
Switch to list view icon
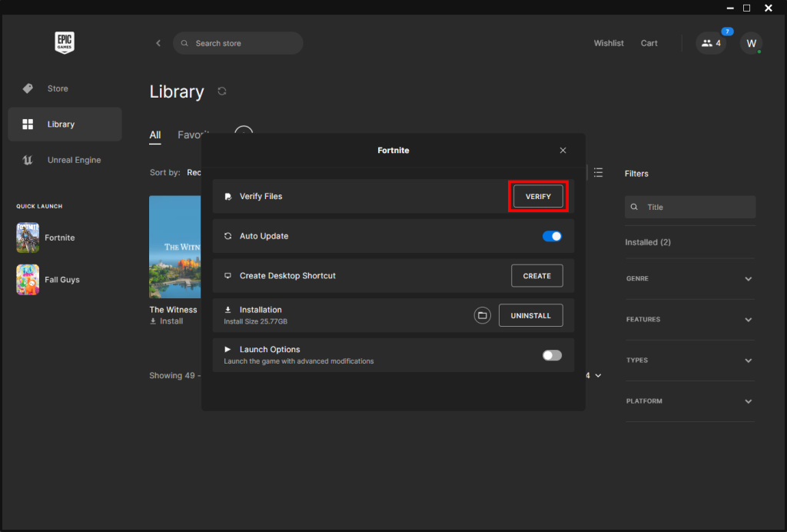(598, 173)
